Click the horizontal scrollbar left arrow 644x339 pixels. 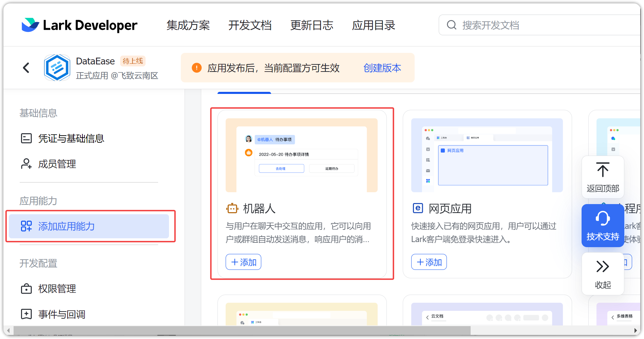click(8, 330)
